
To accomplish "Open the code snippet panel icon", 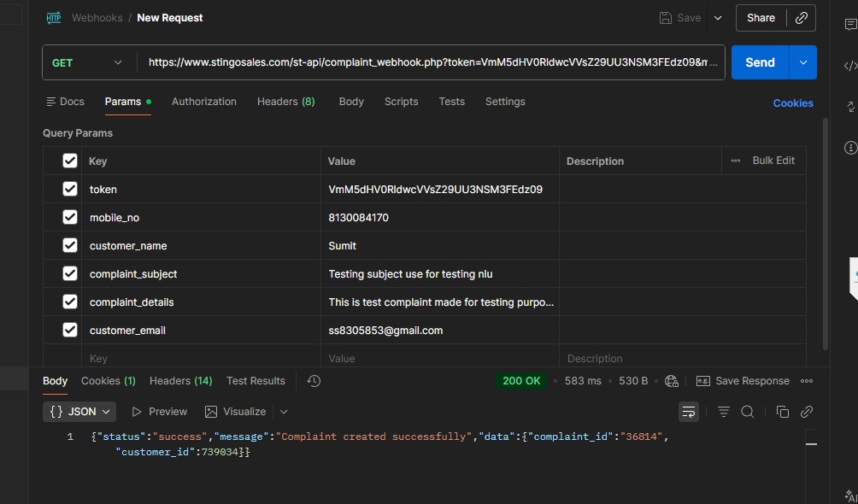I will [x=850, y=66].
